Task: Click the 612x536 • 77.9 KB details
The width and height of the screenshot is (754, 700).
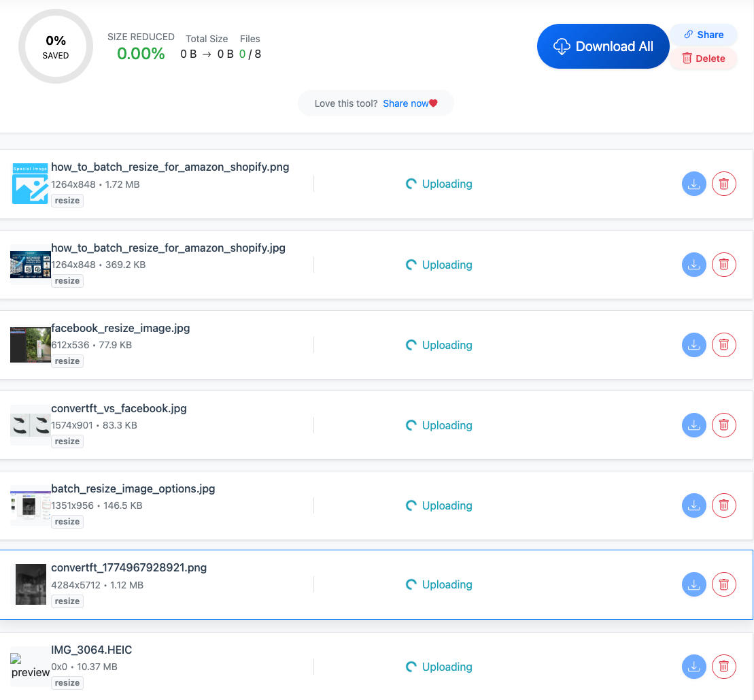Action: click(x=91, y=346)
